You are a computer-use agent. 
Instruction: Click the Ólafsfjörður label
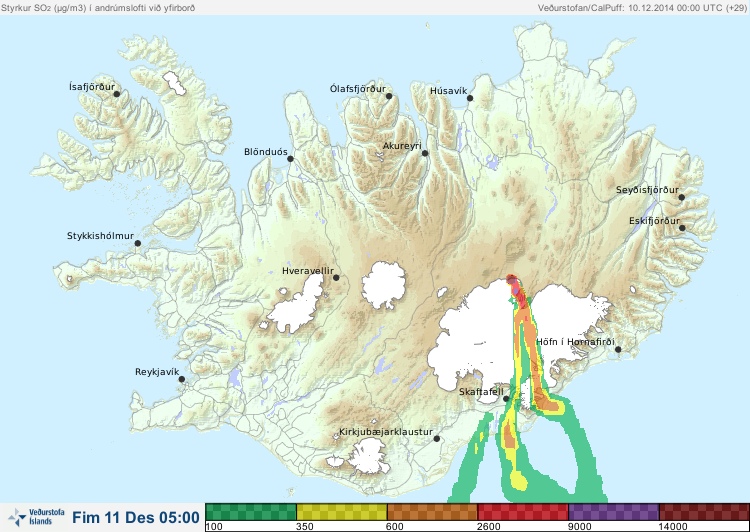(x=358, y=89)
